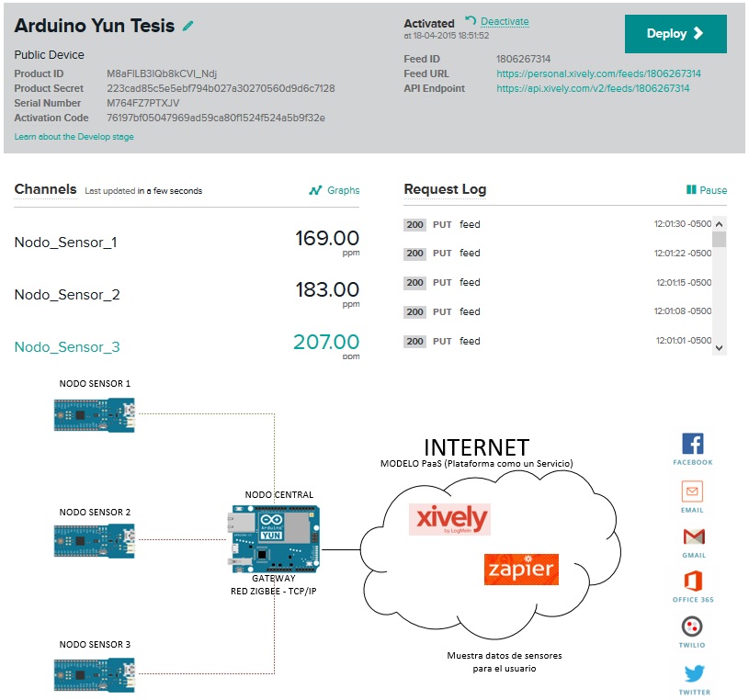Open the PUT feed request at 12:01:08

click(558, 311)
